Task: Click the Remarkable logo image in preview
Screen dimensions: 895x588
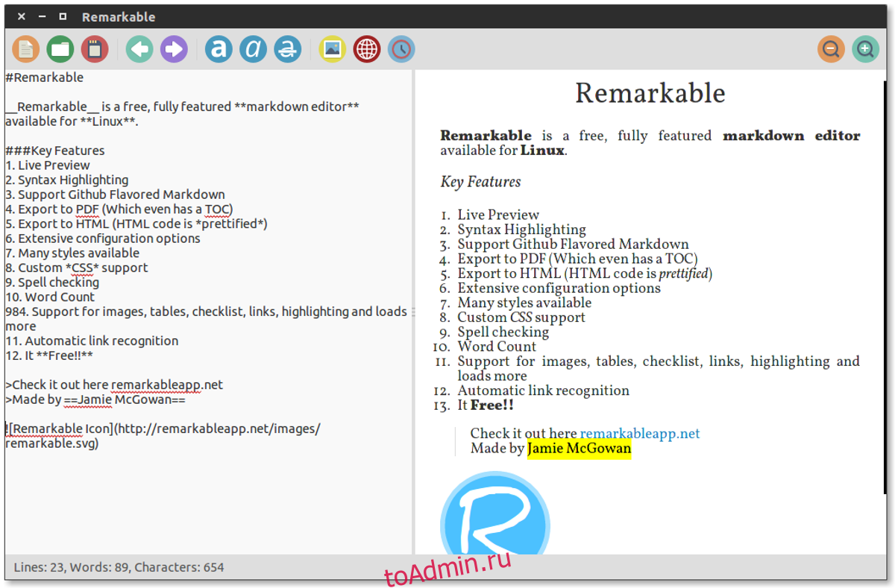Action: pos(495,513)
